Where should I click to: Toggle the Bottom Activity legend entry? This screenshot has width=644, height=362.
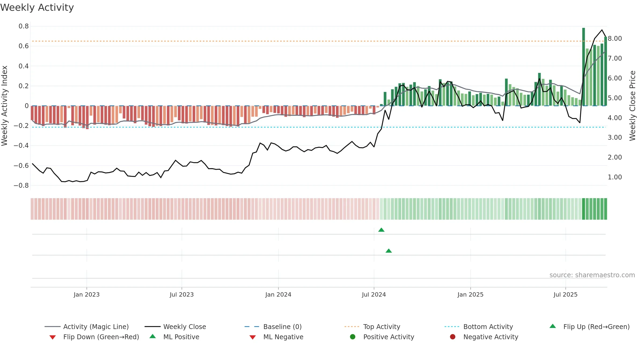479,327
